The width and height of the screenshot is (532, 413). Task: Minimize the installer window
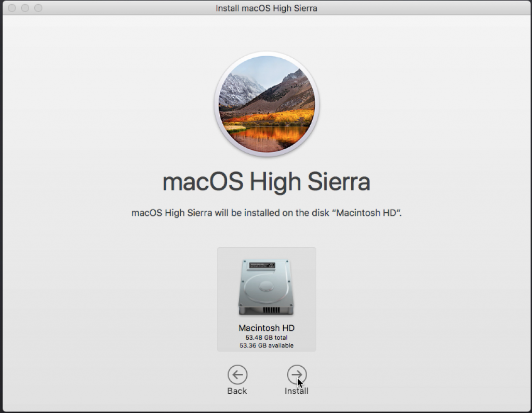[25, 8]
